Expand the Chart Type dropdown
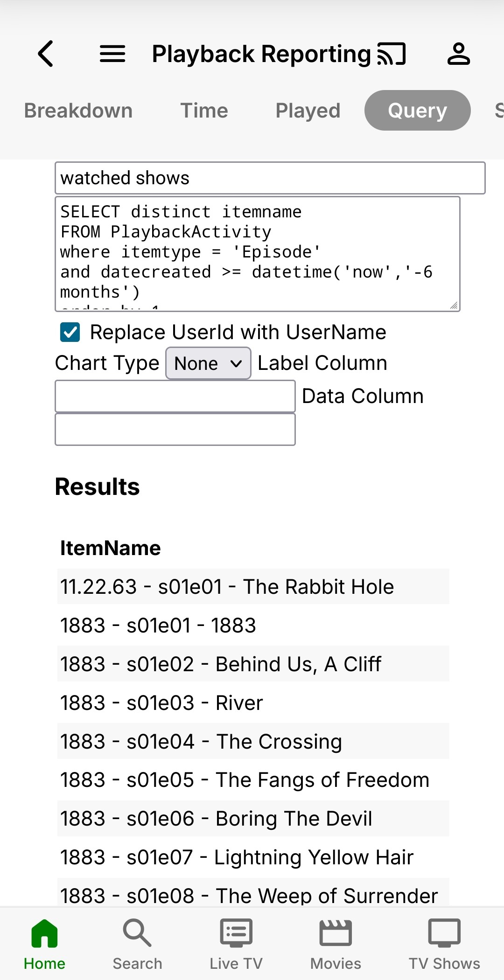Screen dimensions: 504x980 (208, 363)
